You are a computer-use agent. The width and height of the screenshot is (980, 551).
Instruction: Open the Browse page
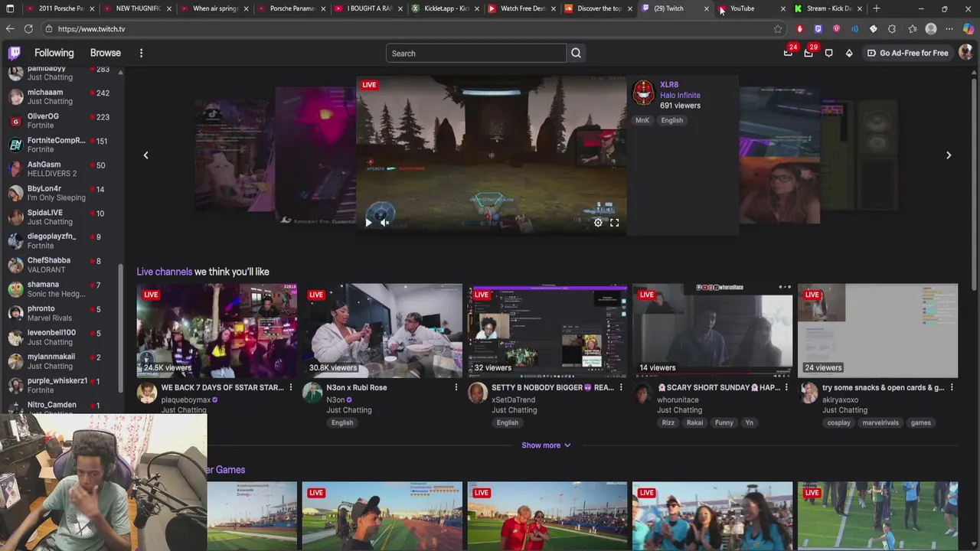click(106, 53)
